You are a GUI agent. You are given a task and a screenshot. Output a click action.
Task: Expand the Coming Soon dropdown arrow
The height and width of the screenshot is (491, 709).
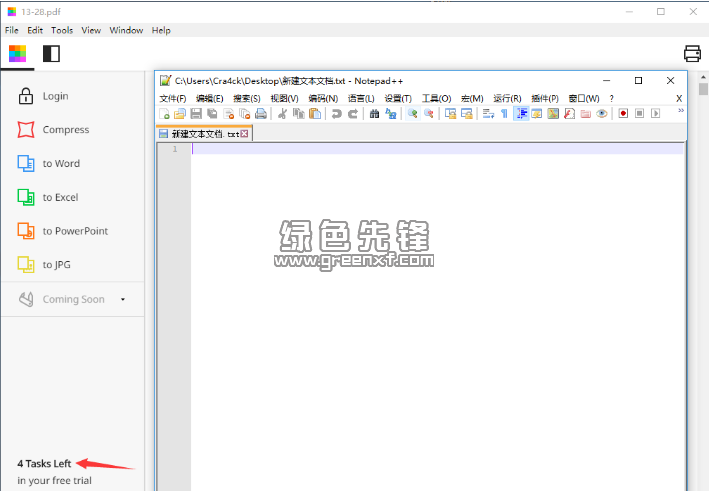pos(123,299)
